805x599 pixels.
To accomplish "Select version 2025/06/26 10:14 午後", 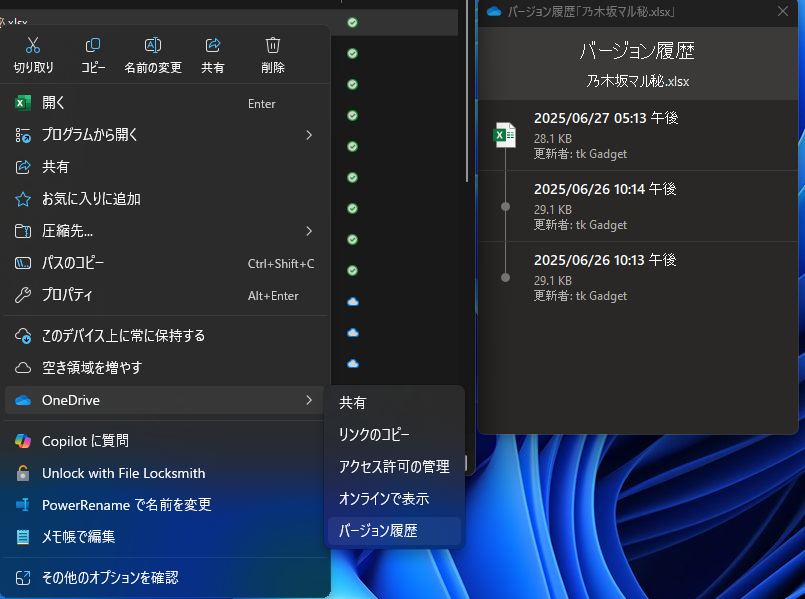I will click(x=638, y=206).
